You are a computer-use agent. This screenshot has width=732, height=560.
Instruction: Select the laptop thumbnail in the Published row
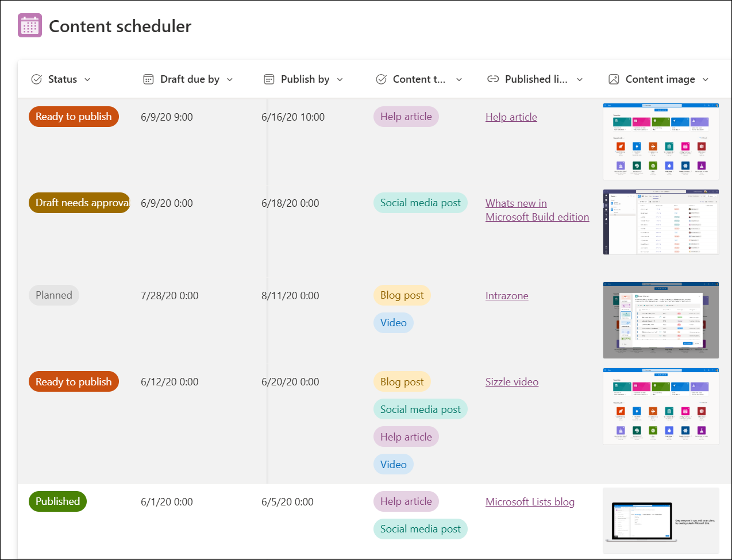coord(660,520)
